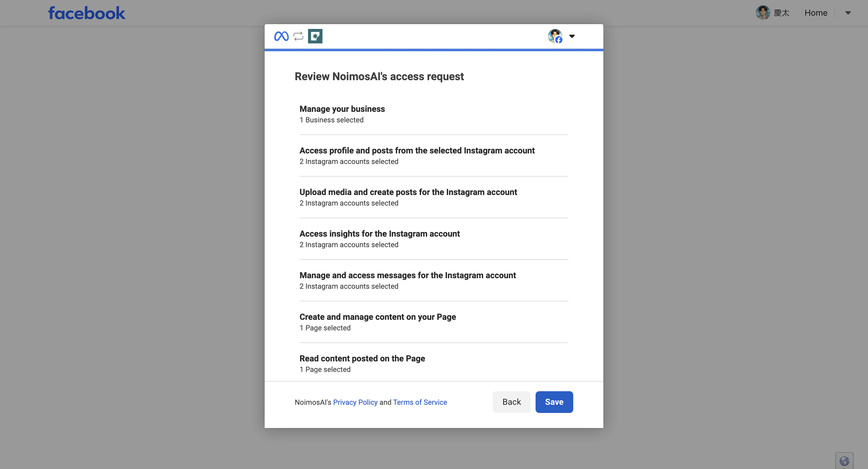Viewport: 868px width, 469px height.
Task: Open the language globe icon
Action: click(x=845, y=460)
